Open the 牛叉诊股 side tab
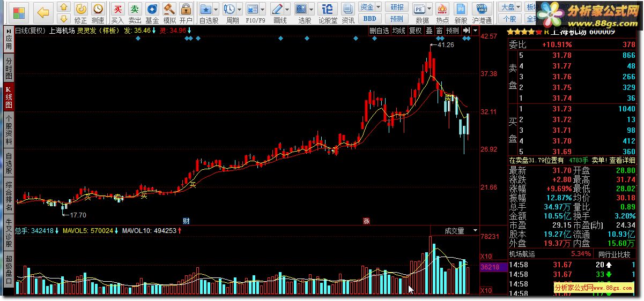644x301 pixels. [x=8, y=233]
